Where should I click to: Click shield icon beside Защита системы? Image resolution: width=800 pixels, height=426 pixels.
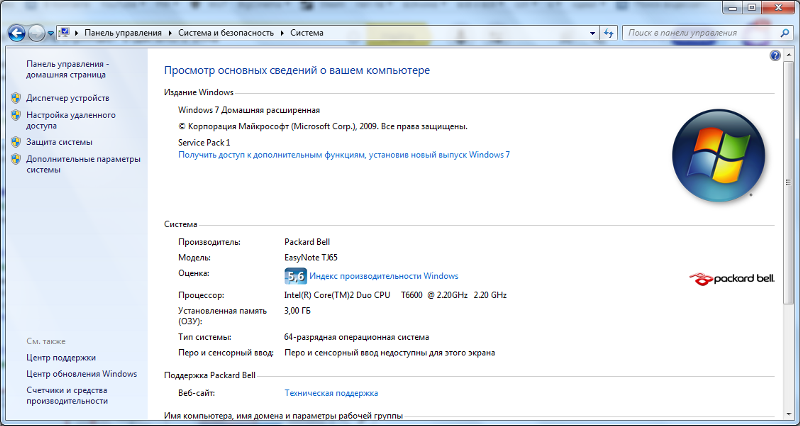(x=15, y=142)
